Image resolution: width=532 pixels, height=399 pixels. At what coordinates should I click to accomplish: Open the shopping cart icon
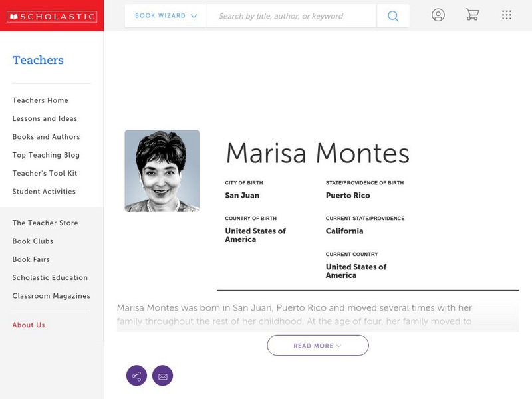[472, 15]
